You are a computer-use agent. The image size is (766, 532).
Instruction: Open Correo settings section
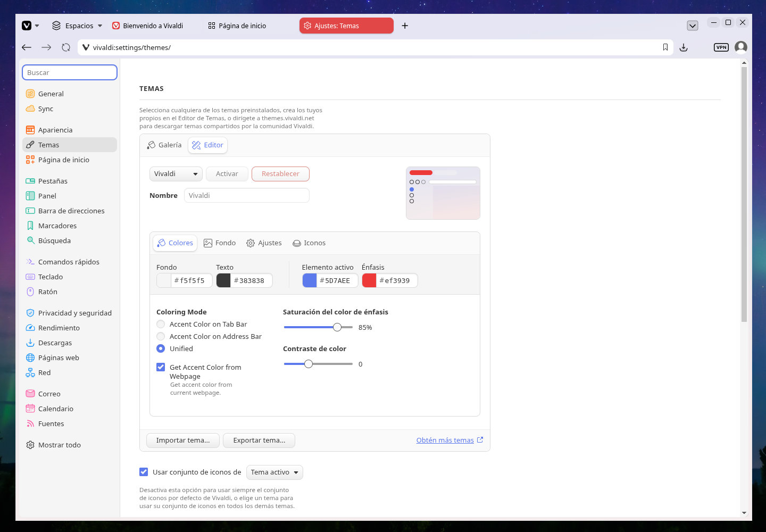[70, 394]
